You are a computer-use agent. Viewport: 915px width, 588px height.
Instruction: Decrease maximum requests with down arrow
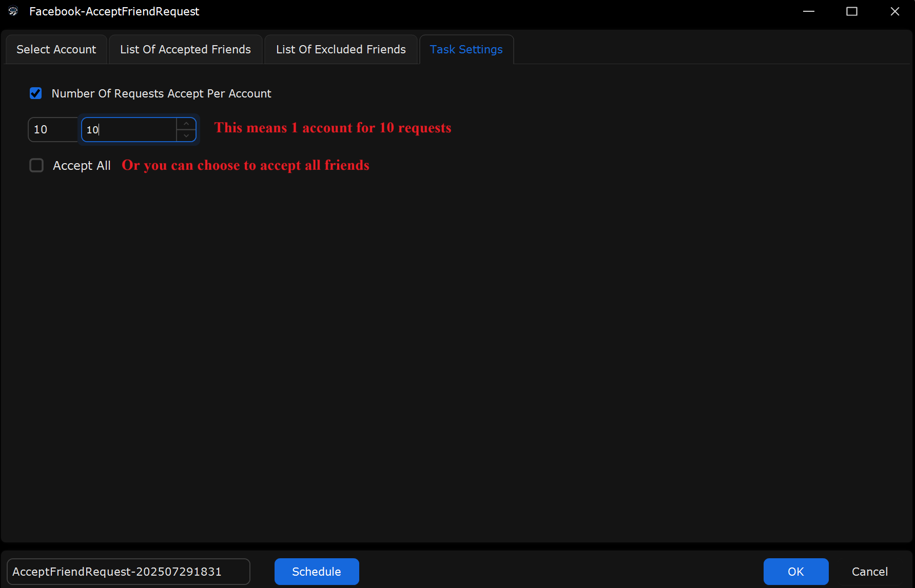tap(186, 135)
